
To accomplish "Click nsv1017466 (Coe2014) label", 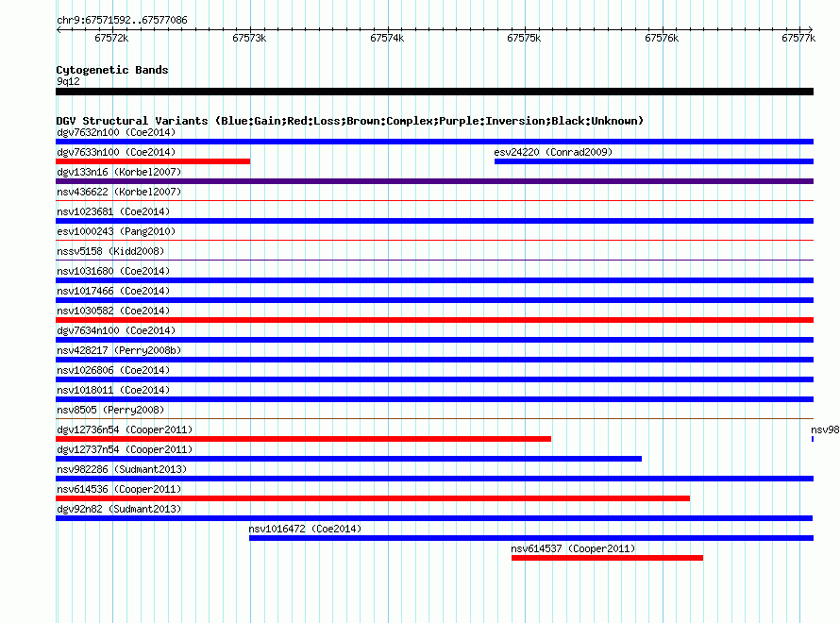I will coord(113,291).
